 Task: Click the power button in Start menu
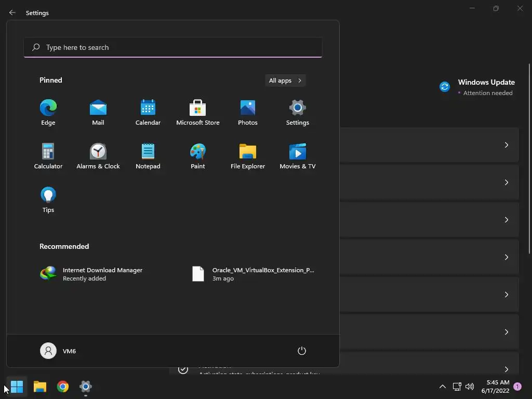[302, 351]
